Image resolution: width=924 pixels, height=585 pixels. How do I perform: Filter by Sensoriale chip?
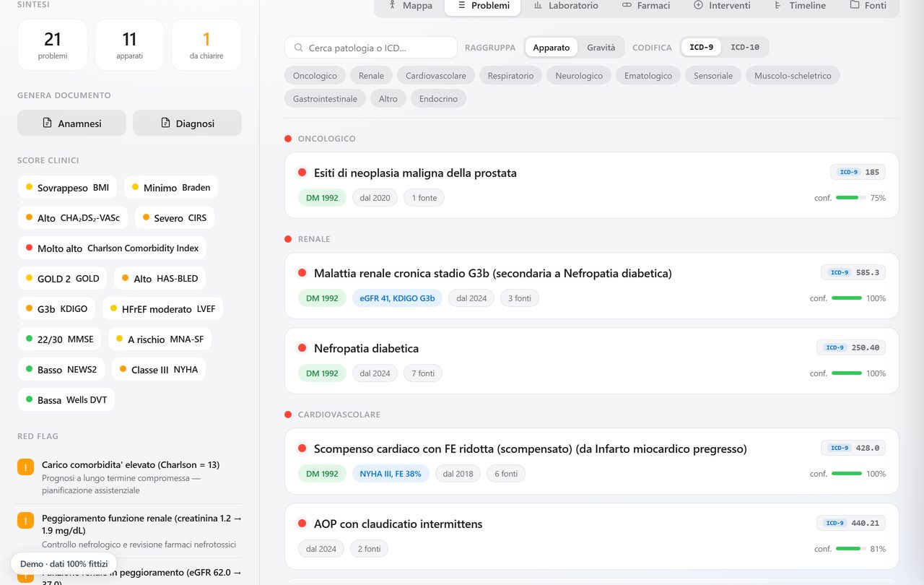713,76
